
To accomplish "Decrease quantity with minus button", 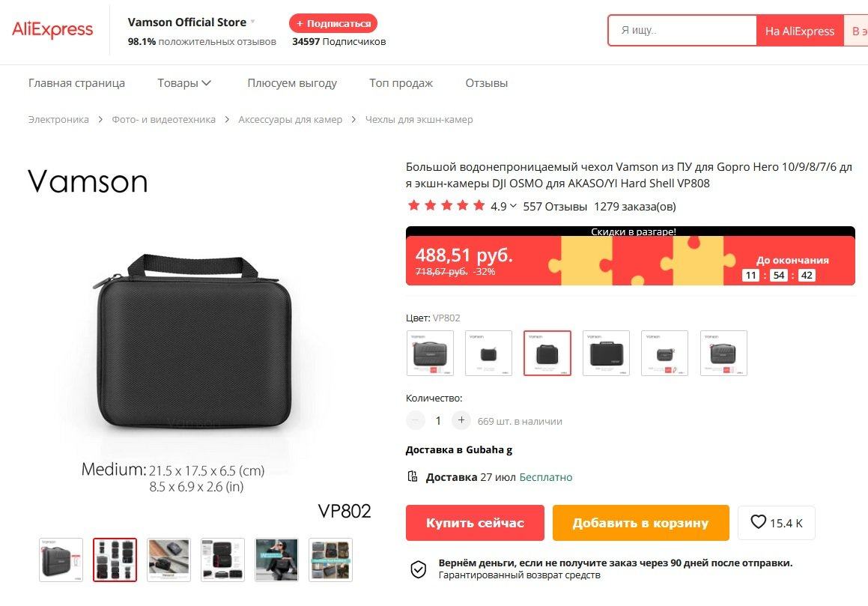I will click(415, 420).
